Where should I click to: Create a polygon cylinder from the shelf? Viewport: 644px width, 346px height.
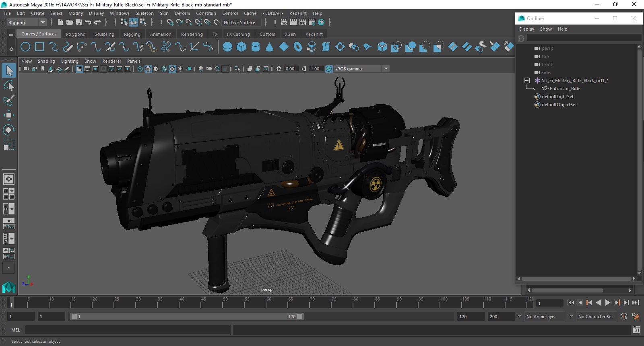(255, 47)
